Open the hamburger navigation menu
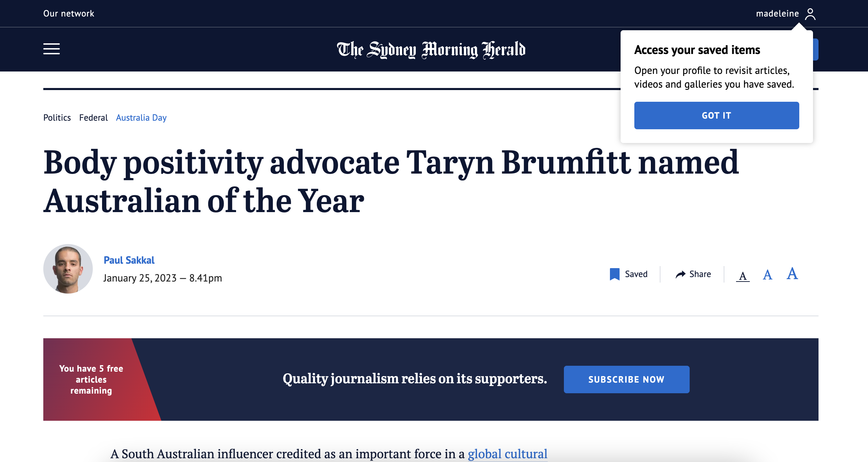Screen dimensions: 868x462 point(52,49)
